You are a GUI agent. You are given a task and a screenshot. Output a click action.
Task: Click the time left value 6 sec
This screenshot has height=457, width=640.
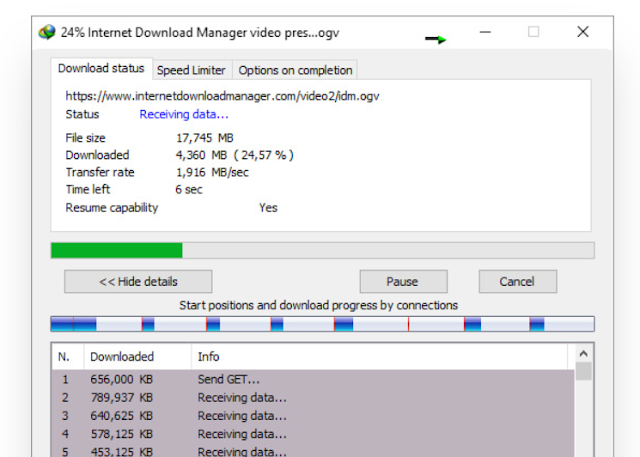tap(189, 189)
